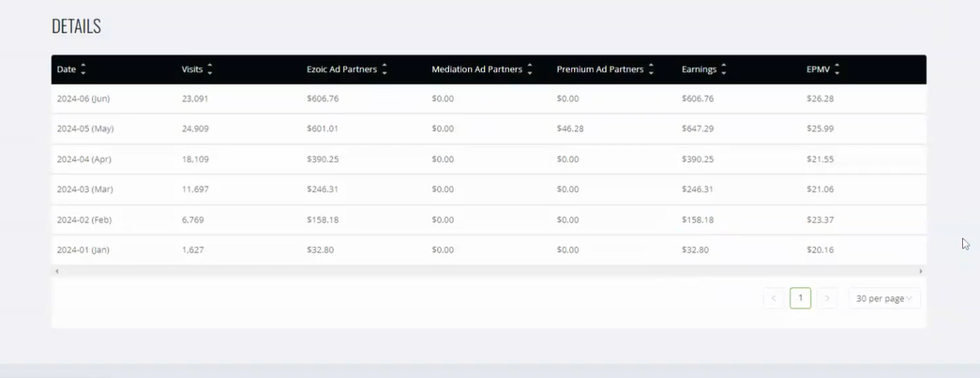
Task: Sort Mediation Ad Partners column via arrows
Action: [x=530, y=70]
